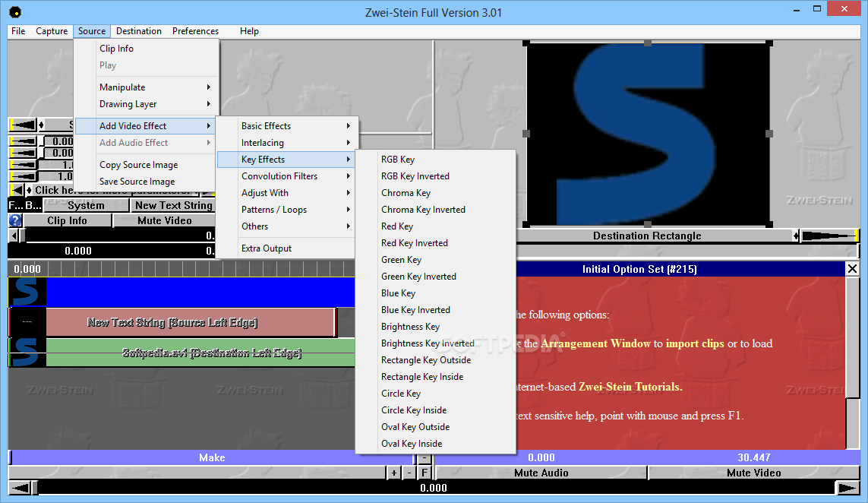Image resolution: width=868 pixels, height=503 pixels.
Task: Expand the Interlacing submenu
Action: 287,142
